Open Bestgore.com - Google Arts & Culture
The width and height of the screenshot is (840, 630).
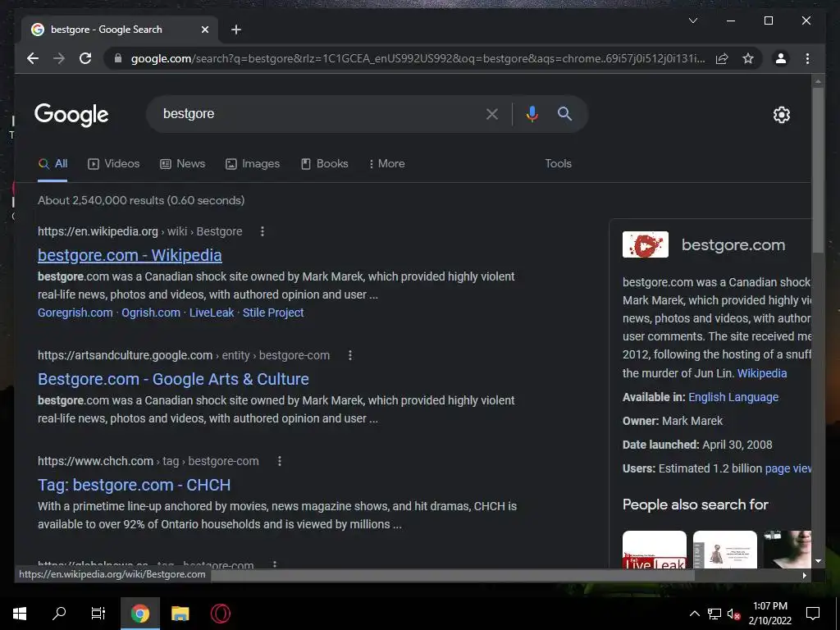(173, 379)
